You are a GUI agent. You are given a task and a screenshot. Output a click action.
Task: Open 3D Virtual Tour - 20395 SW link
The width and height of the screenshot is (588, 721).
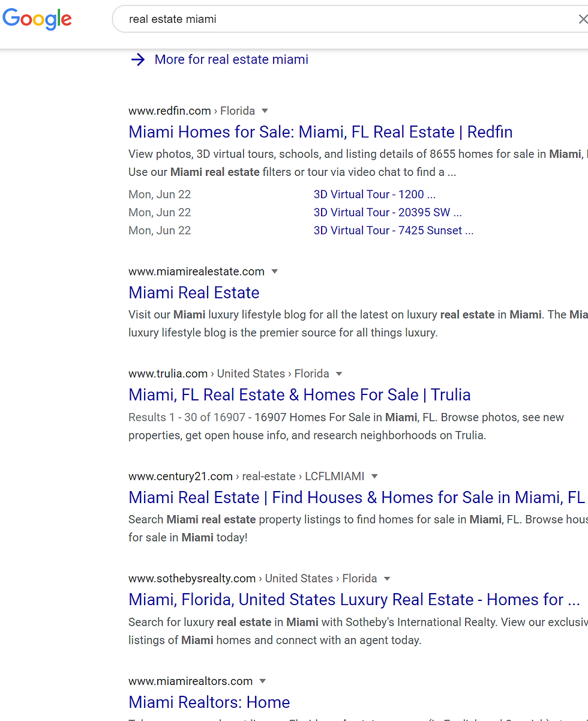[x=388, y=213]
